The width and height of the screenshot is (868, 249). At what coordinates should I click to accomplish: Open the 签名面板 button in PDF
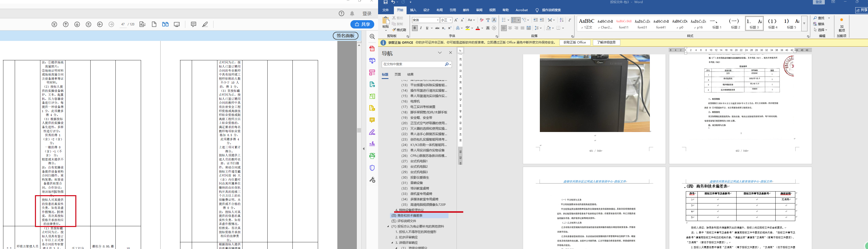click(345, 36)
